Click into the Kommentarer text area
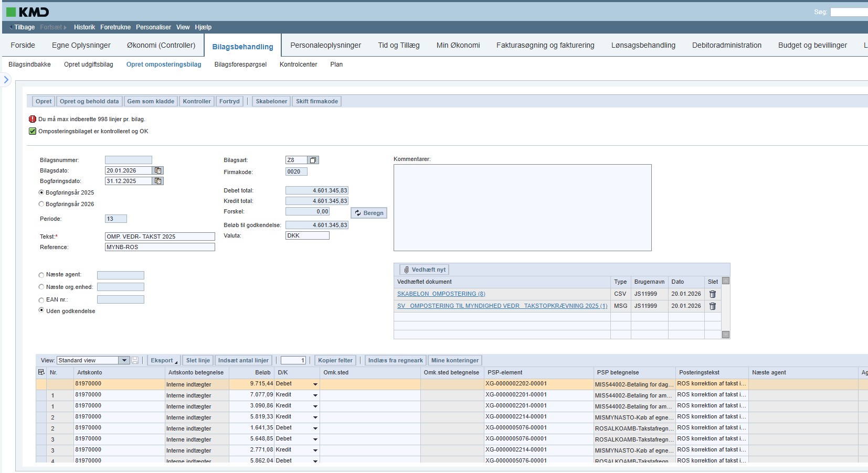Screen dimensions: 868x473 (522, 208)
